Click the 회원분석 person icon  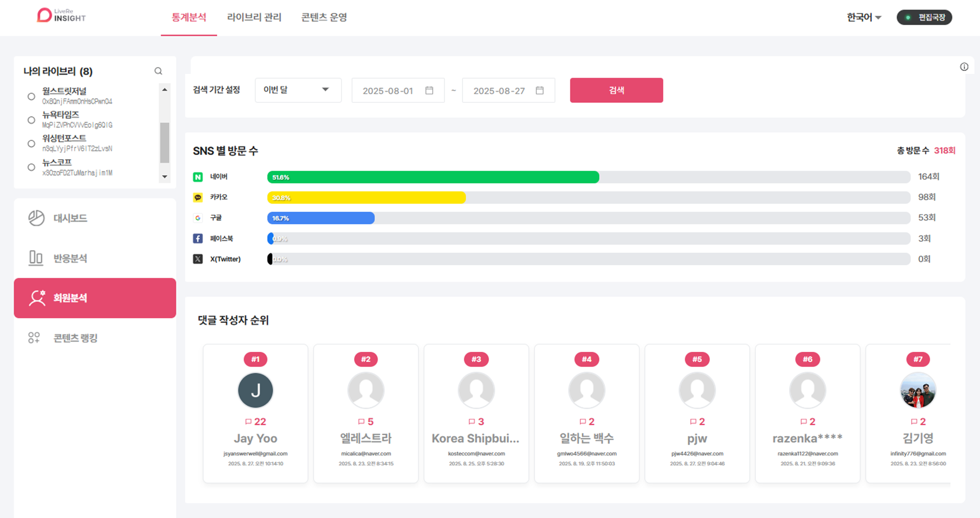pyautogui.click(x=37, y=298)
